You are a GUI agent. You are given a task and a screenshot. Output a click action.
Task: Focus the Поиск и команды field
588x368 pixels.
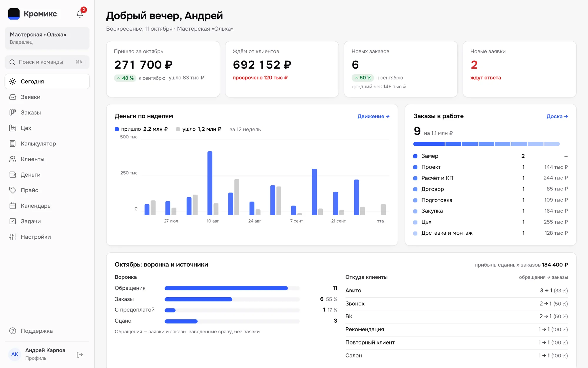click(47, 62)
